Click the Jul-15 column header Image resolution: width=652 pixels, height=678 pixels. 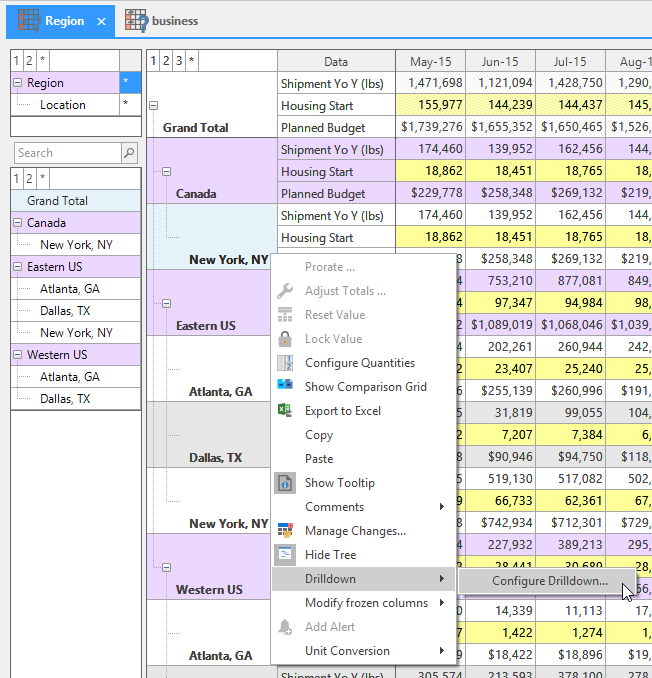570,61
